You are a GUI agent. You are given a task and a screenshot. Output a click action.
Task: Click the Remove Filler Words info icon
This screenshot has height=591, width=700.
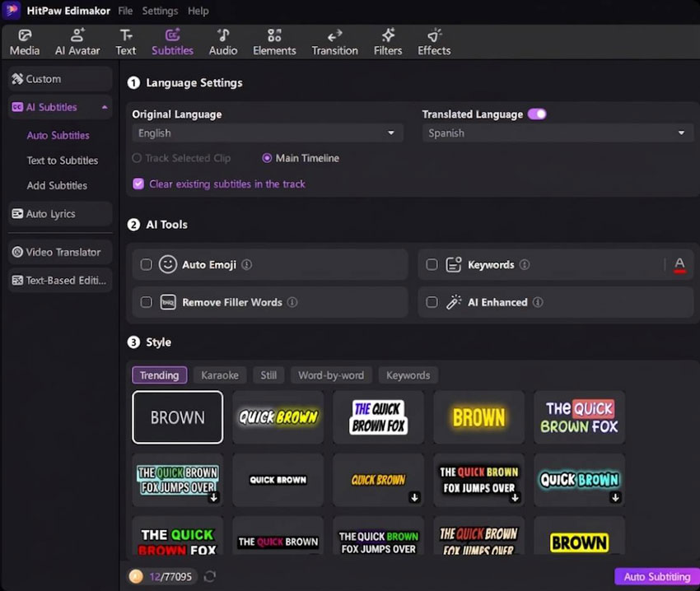292,302
